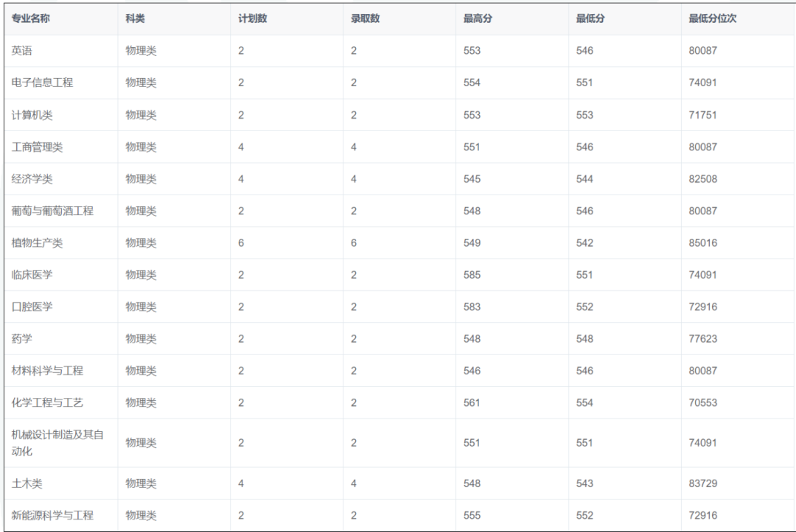Click highest score 561 for 化学工程与工艺
Viewport: 796px width, 532px height.
(472, 402)
